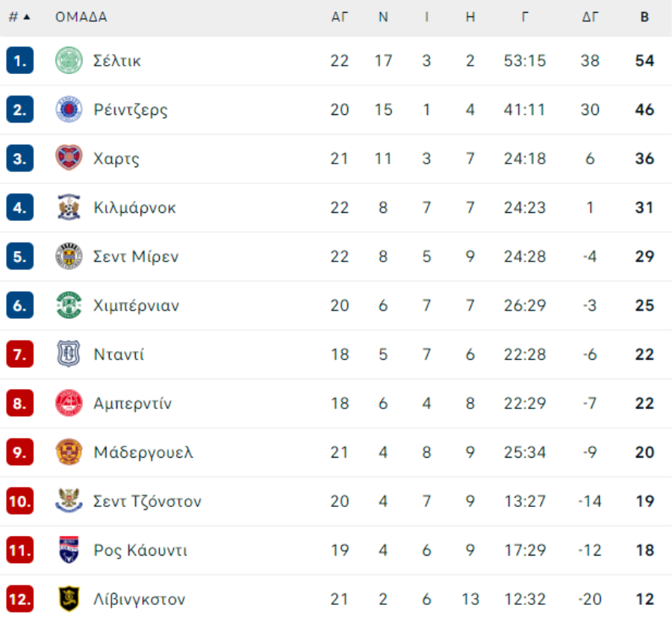Screen dimensions: 672x619
Task: Click the Rangers club crest icon
Action: [69, 109]
